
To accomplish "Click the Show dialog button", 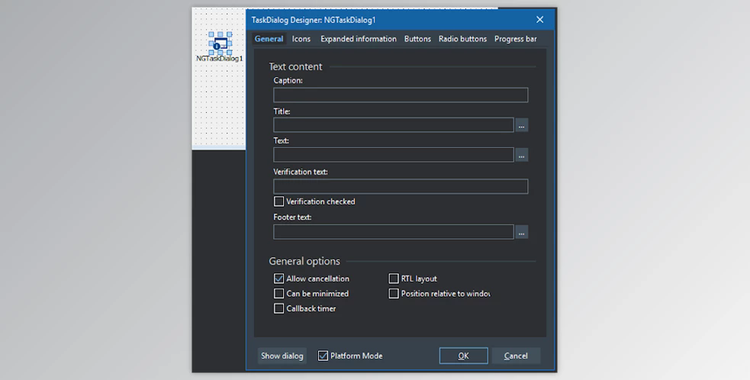I will pyautogui.click(x=282, y=356).
